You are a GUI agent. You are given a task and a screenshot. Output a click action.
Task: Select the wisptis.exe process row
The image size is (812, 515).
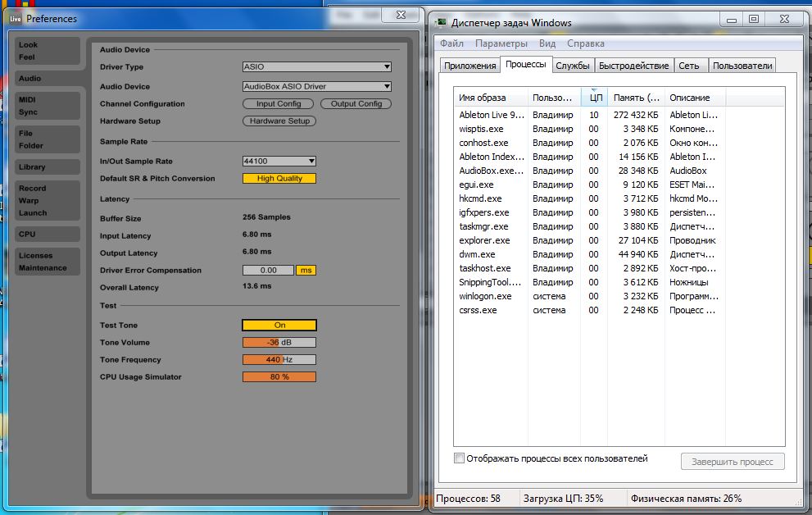[619, 129]
